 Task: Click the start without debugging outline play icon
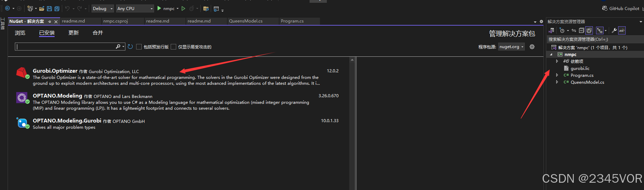coord(183,8)
